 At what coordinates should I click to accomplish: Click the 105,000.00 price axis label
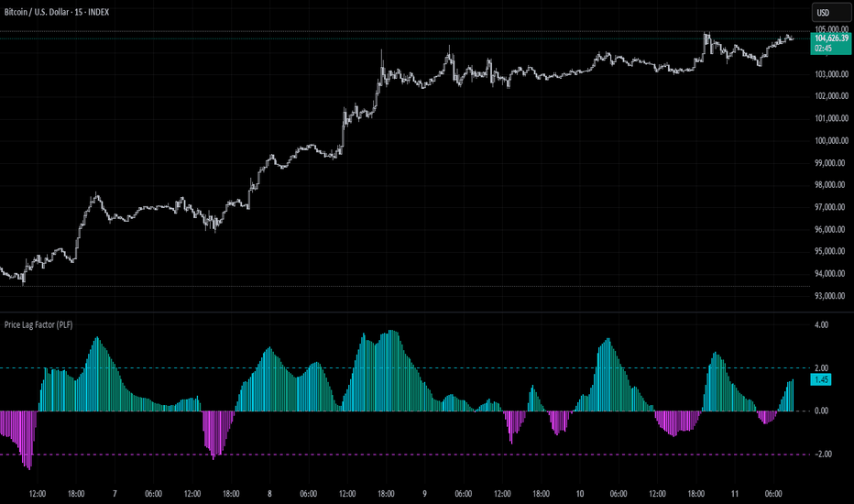(831, 29)
